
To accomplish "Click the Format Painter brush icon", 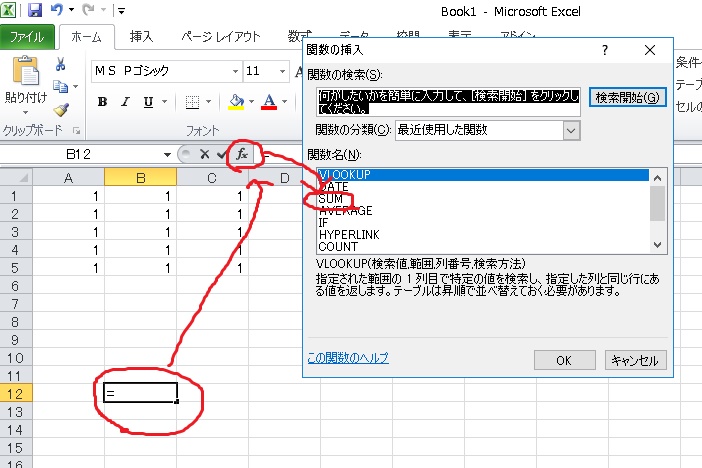I will pyautogui.click(x=61, y=108).
